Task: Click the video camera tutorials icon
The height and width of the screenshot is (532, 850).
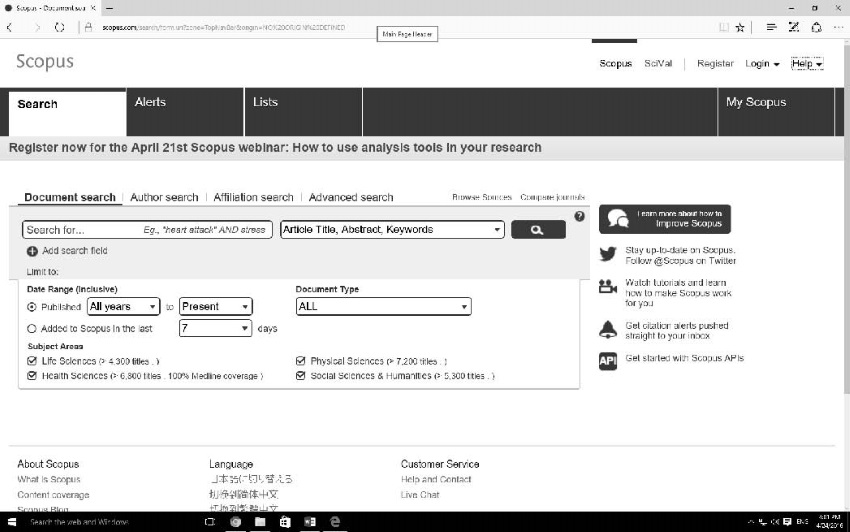Action: point(608,286)
